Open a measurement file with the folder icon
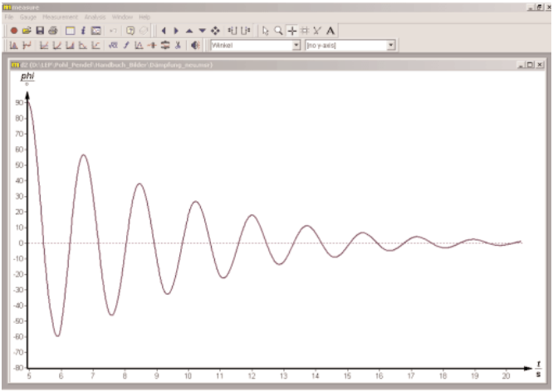Screen dimensions: 553x392 pyautogui.click(x=27, y=31)
